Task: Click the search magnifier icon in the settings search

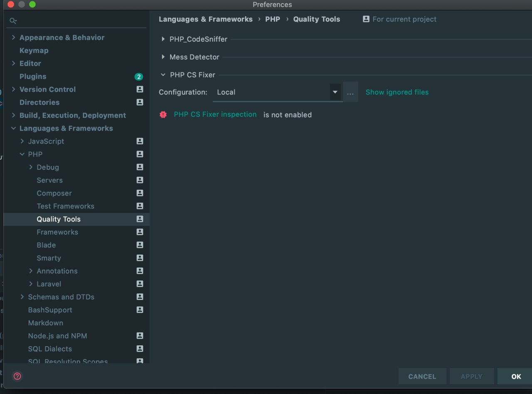Action: 13,21
